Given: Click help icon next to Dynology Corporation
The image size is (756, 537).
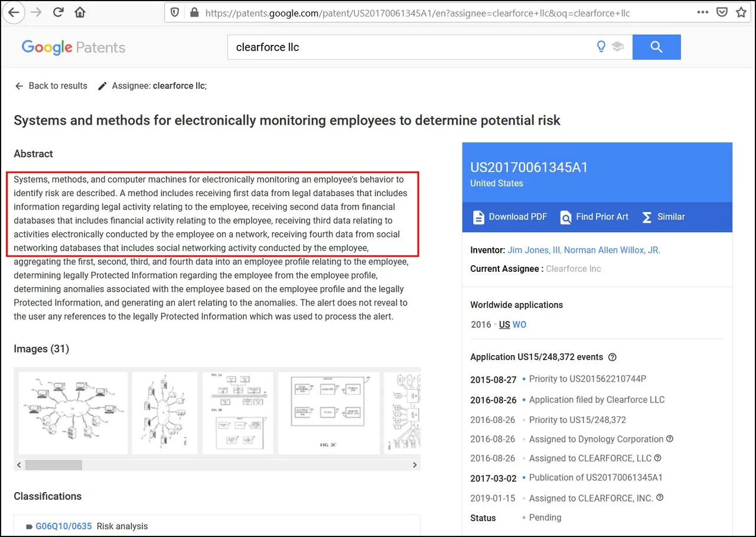Looking at the screenshot, I should (670, 439).
